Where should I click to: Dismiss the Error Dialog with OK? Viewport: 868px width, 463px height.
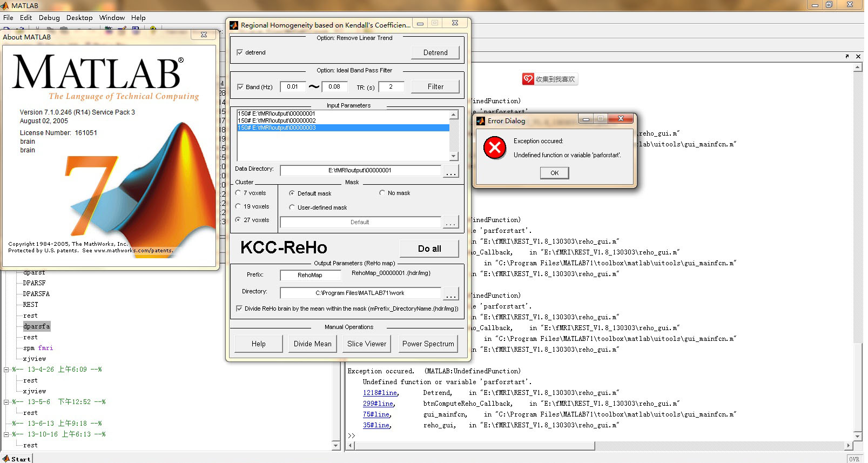click(554, 173)
